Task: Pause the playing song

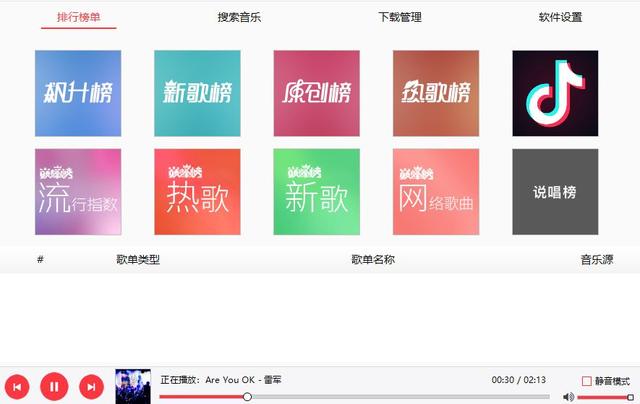Action: (54, 386)
